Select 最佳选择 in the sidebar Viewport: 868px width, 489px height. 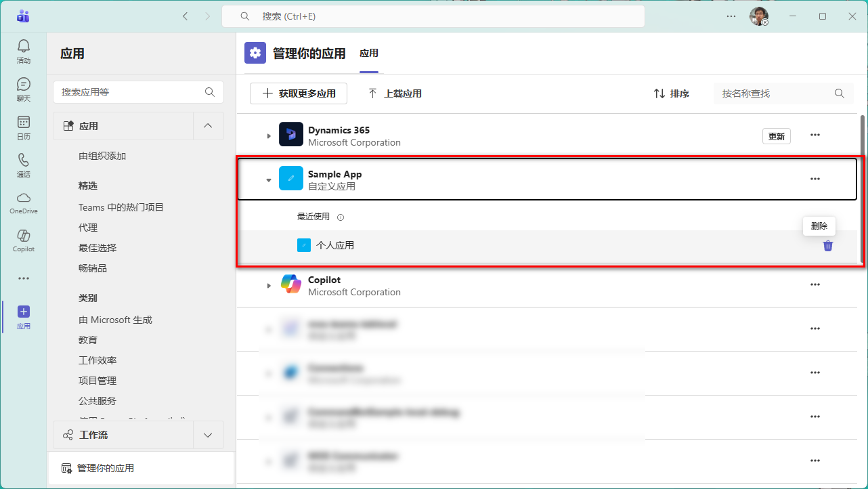click(x=97, y=248)
